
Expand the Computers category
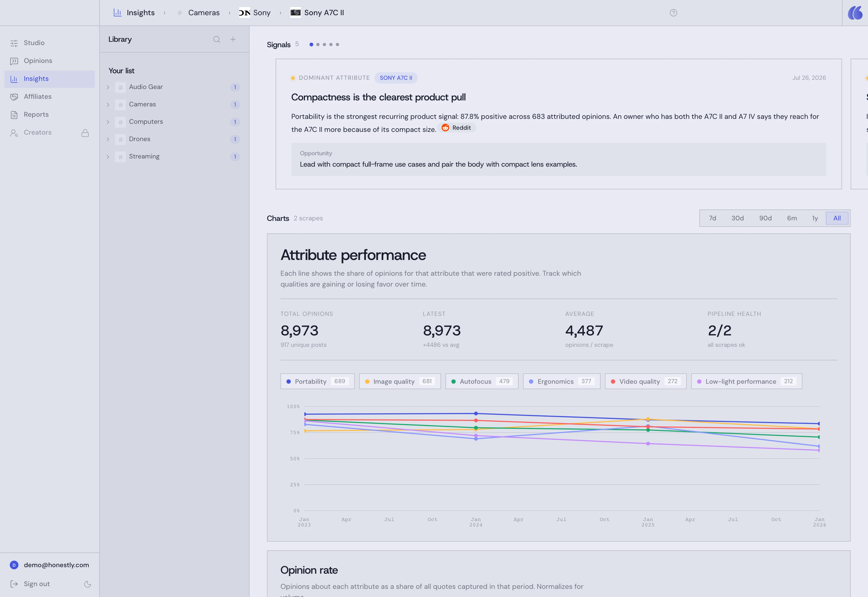(108, 122)
